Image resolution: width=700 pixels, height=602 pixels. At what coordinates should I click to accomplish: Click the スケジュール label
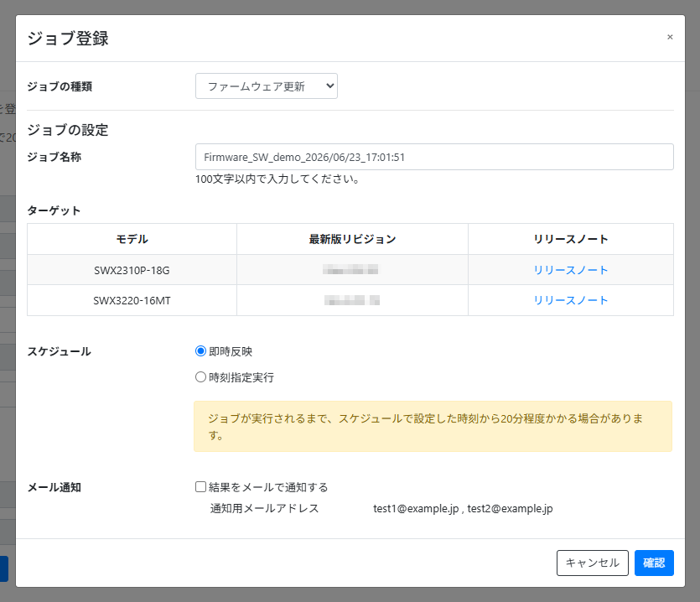[x=59, y=351]
